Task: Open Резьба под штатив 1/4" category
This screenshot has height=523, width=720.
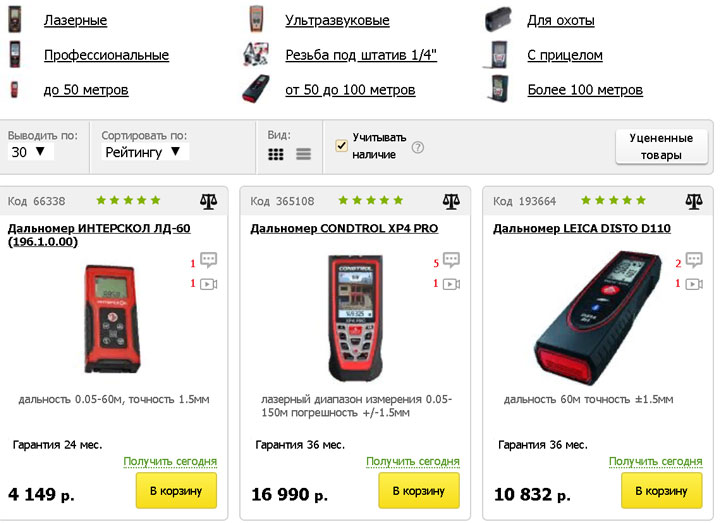Action: [x=361, y=55]
